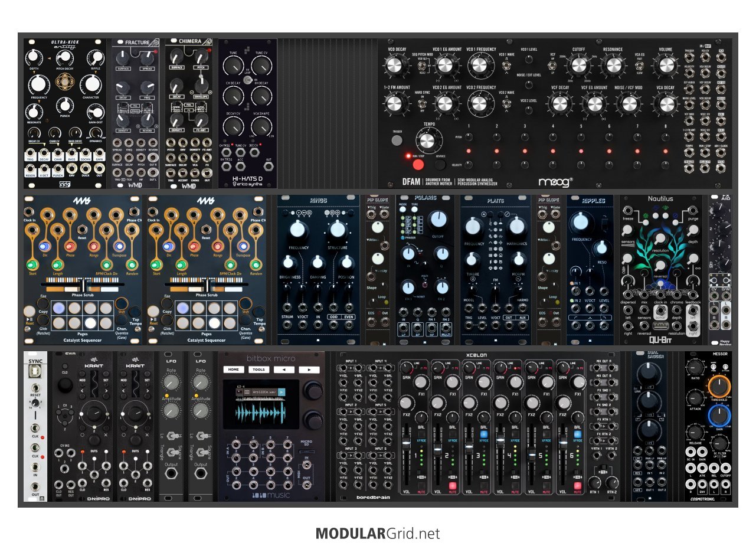The image size is (756, 546).
Task: Click the DFAM VOLUME knob
Action: tap(666, 66)
